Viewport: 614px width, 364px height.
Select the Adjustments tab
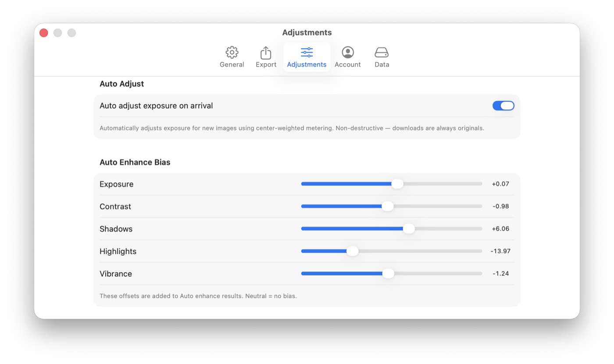click(x=307, y=57)
